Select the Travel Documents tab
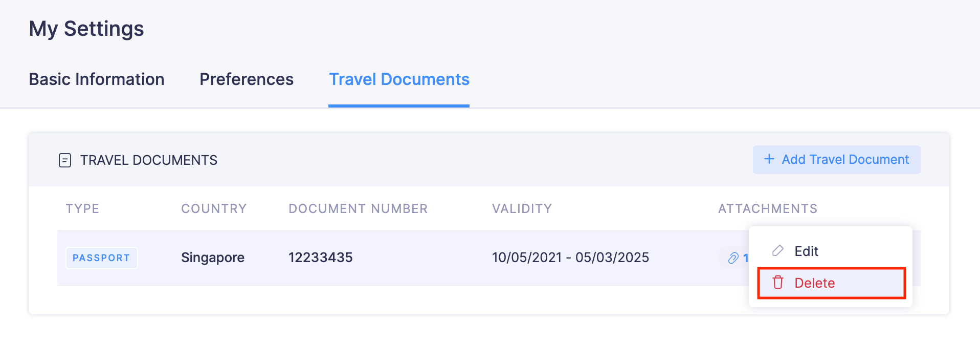 pyautogui.click(x=399, y=79)
